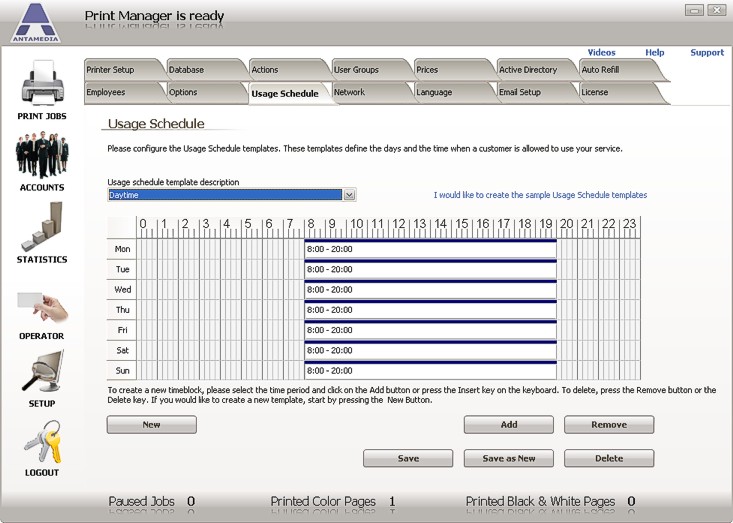733x523 pixels.
Task: Click the Antamedia logo
Action: pos(36,22)
